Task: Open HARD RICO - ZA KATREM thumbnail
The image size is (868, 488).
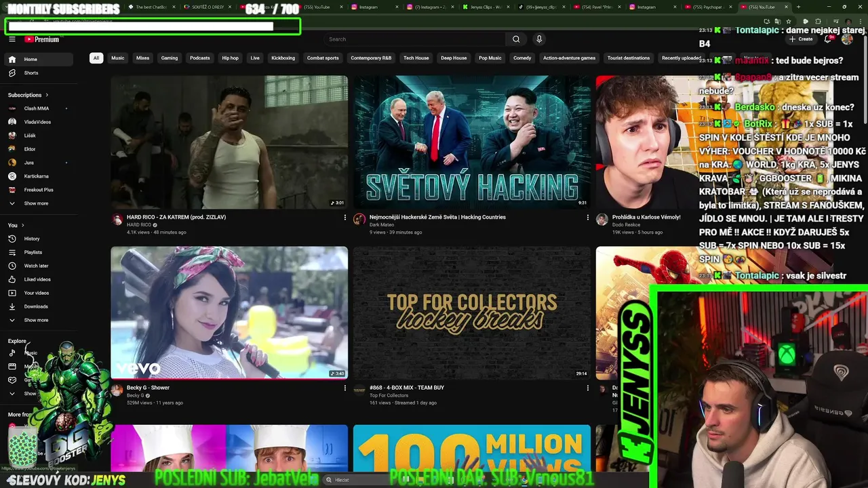Action: coord(229,142)
